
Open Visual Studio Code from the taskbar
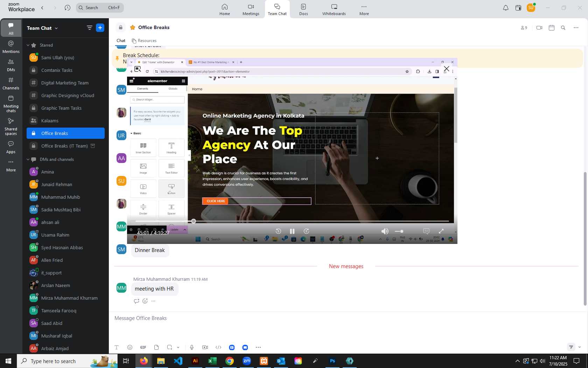(x=178, y=361)
